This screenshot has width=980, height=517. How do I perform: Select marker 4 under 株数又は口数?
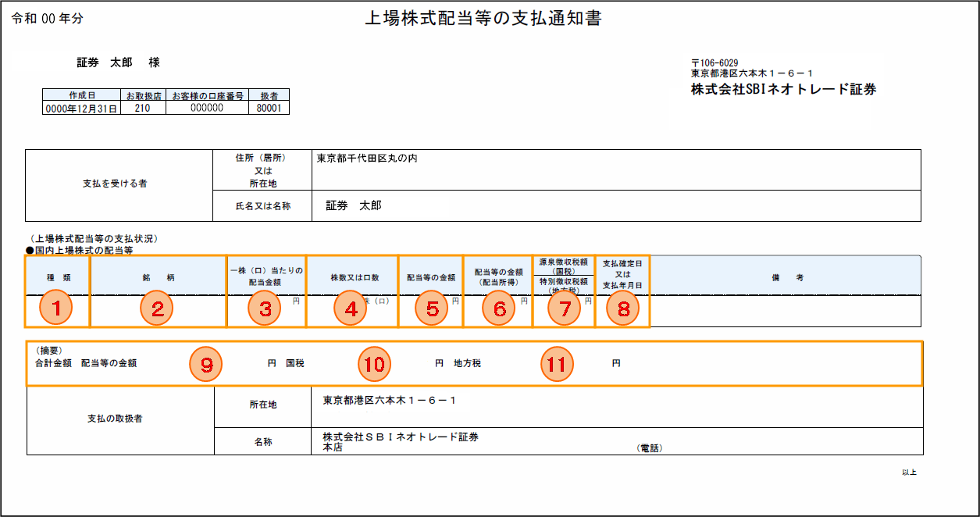350,309
